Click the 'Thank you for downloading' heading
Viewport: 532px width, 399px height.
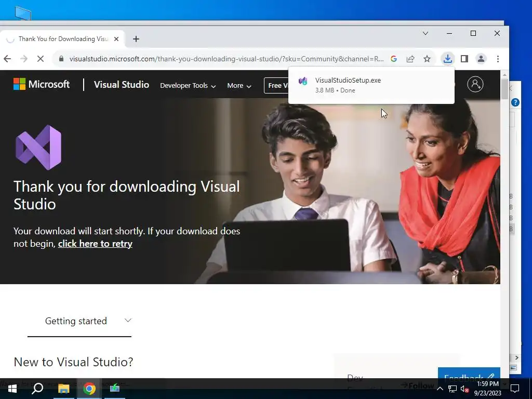[x=127, y=195]
